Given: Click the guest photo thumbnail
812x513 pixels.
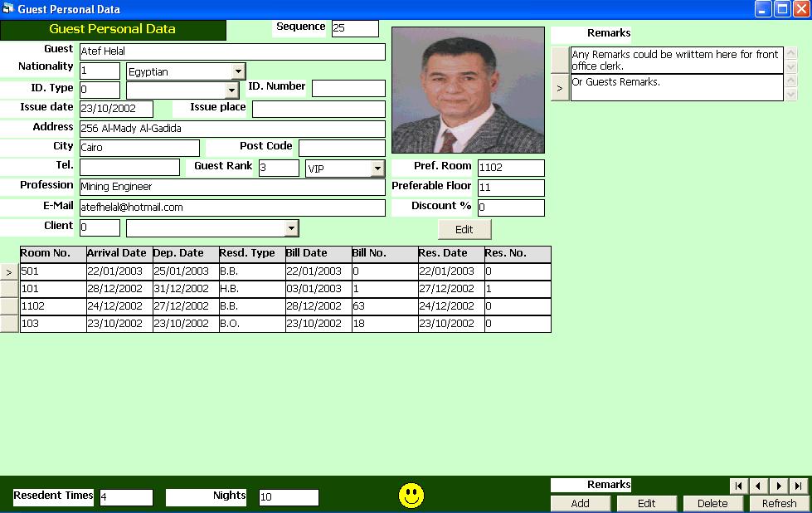Looking at the screenshot, I should (468, 90).
